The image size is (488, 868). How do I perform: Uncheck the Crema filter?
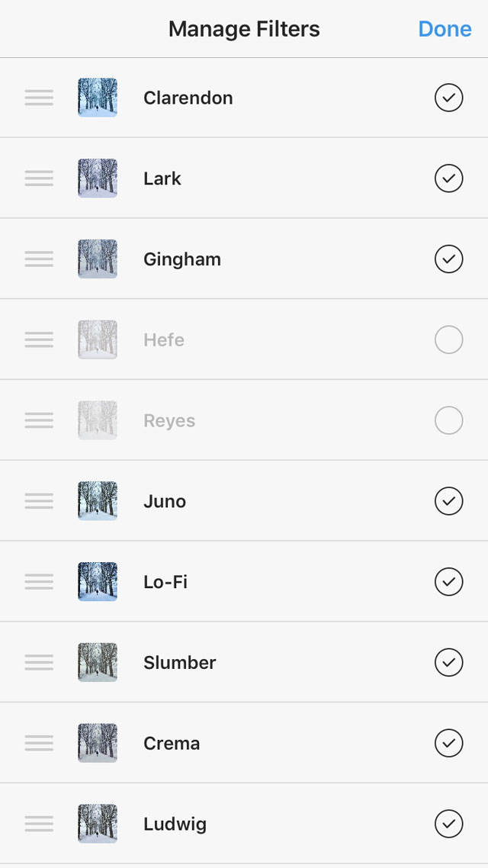448,743
